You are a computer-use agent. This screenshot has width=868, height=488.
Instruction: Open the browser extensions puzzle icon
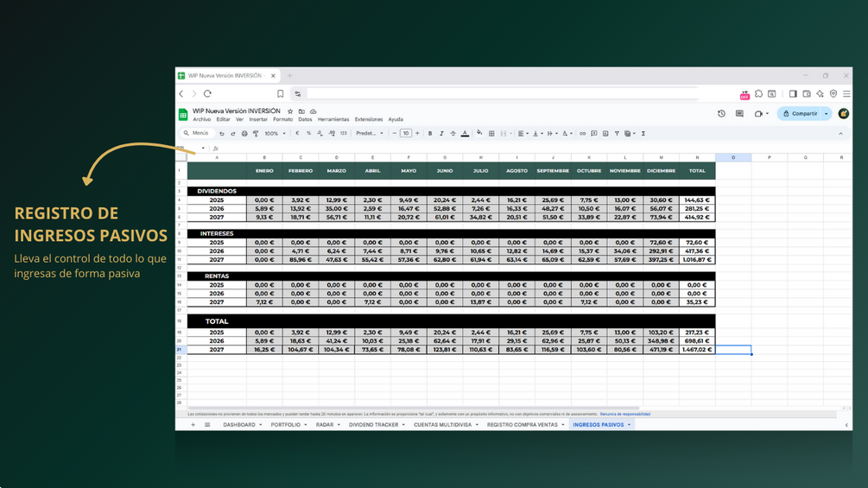tap(758, 93)
